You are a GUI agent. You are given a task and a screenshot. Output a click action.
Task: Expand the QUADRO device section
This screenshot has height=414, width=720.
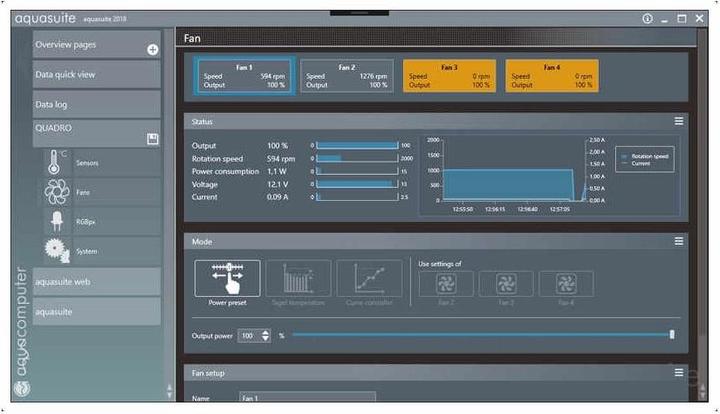[96, 134]
